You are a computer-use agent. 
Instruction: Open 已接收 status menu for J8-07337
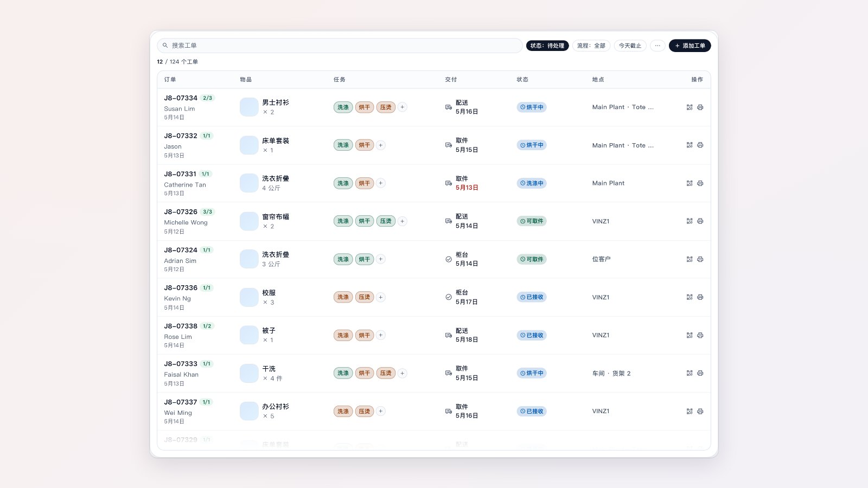click(x=532, y=411)
